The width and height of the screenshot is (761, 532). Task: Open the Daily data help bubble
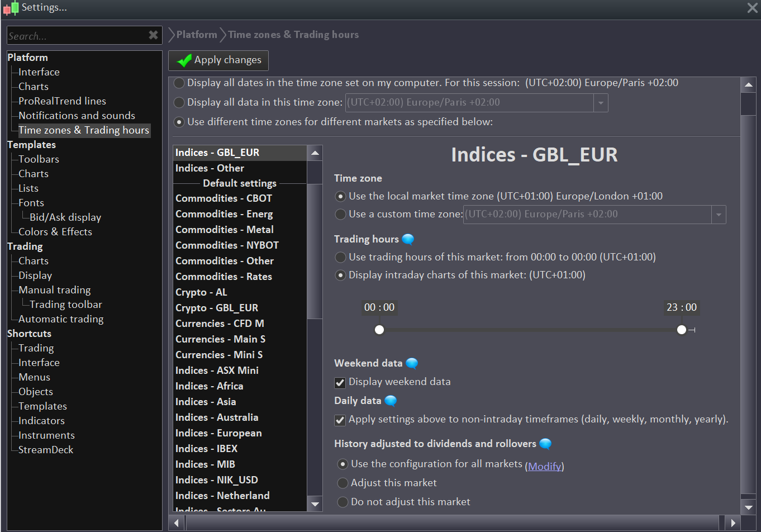[391, 401]
